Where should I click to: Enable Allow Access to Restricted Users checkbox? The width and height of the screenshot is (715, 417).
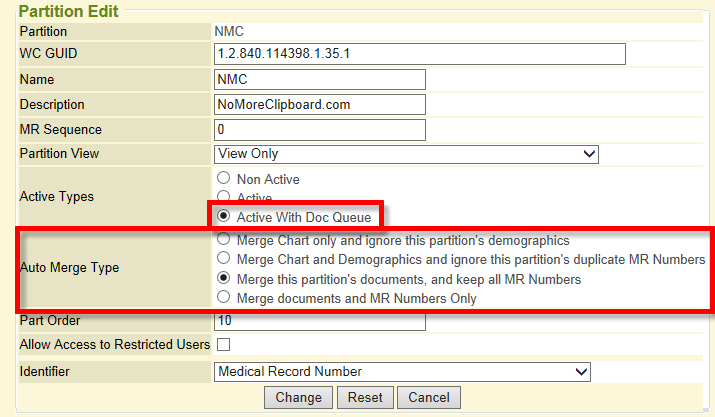(x=223, y=345)
